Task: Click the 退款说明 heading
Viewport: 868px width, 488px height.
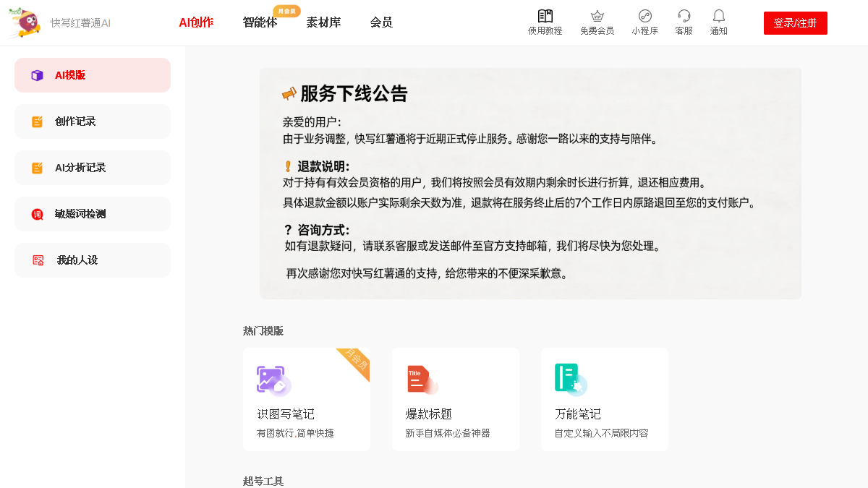Action: click(x=323, y=166)
